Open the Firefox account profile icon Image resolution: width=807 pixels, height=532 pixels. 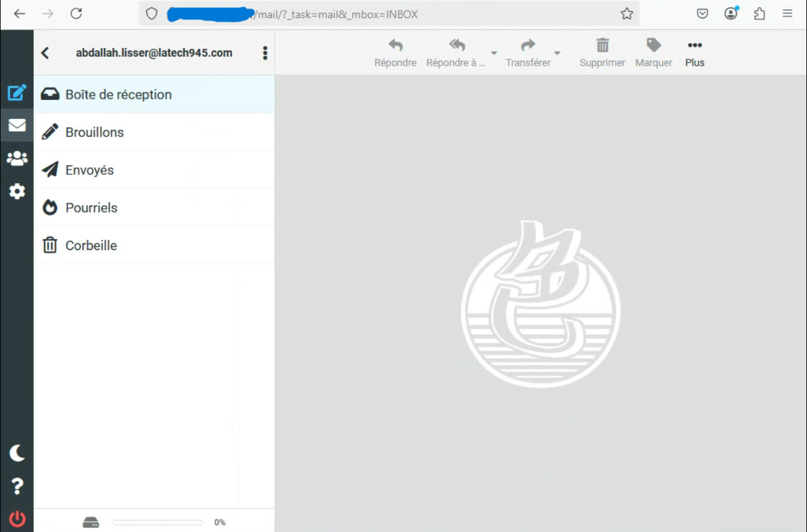click(x=731, y=14)
